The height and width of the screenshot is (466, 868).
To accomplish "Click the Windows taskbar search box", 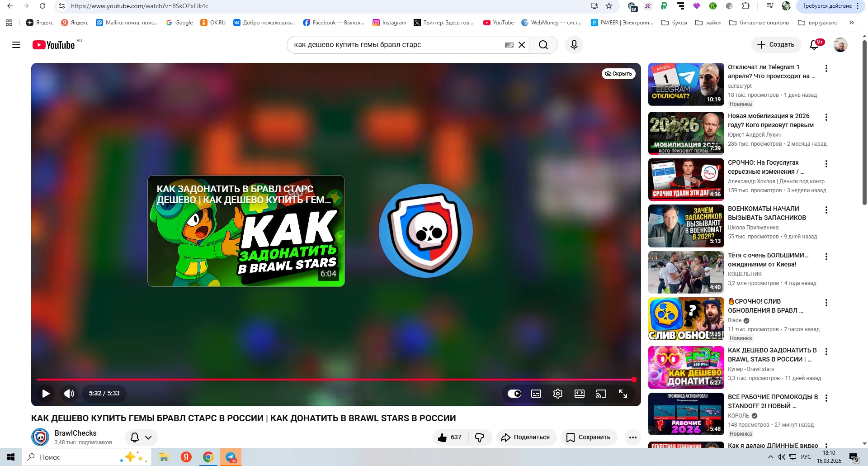I will [x=87, y=457].
